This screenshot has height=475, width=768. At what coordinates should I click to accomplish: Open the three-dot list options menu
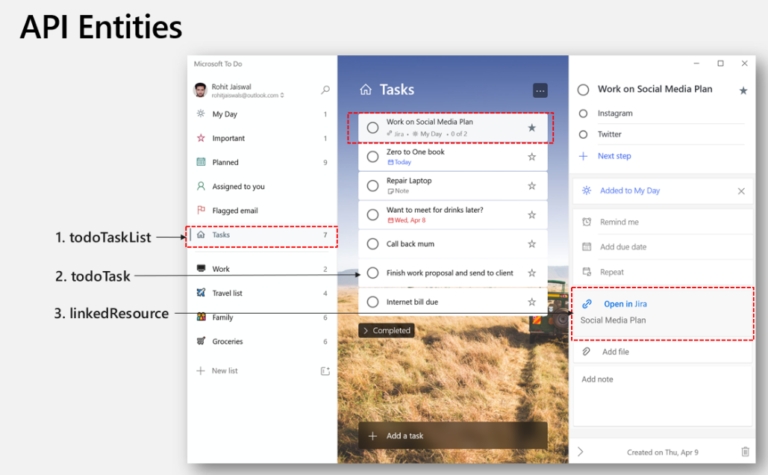coord(540,91)
